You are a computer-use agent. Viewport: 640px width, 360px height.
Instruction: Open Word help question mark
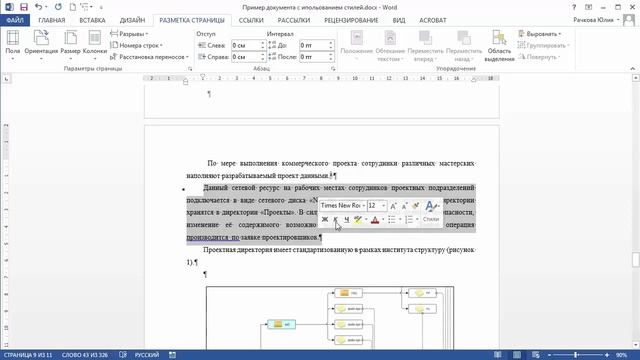pyautogui.click(x=574, y=7)
